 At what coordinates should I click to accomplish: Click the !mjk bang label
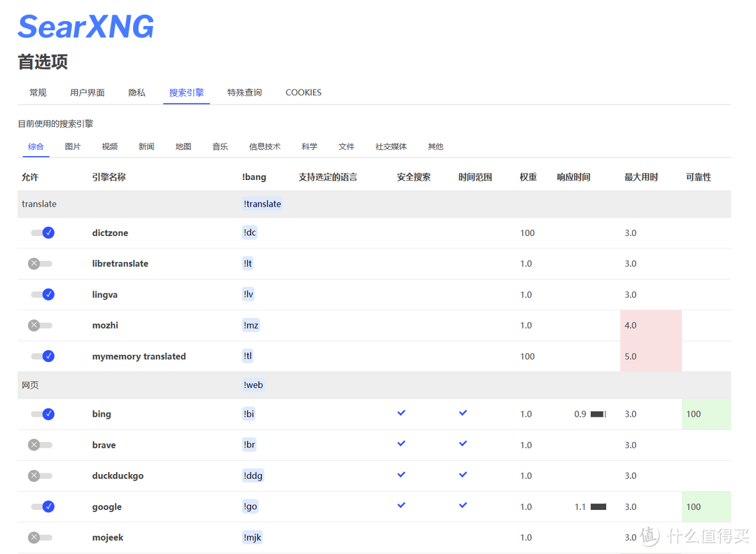252,538
